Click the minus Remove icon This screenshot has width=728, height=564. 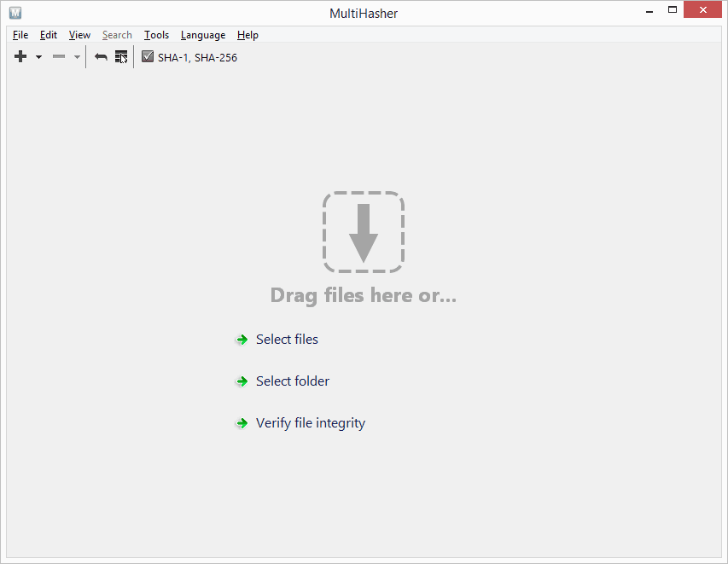pos(59,56)
